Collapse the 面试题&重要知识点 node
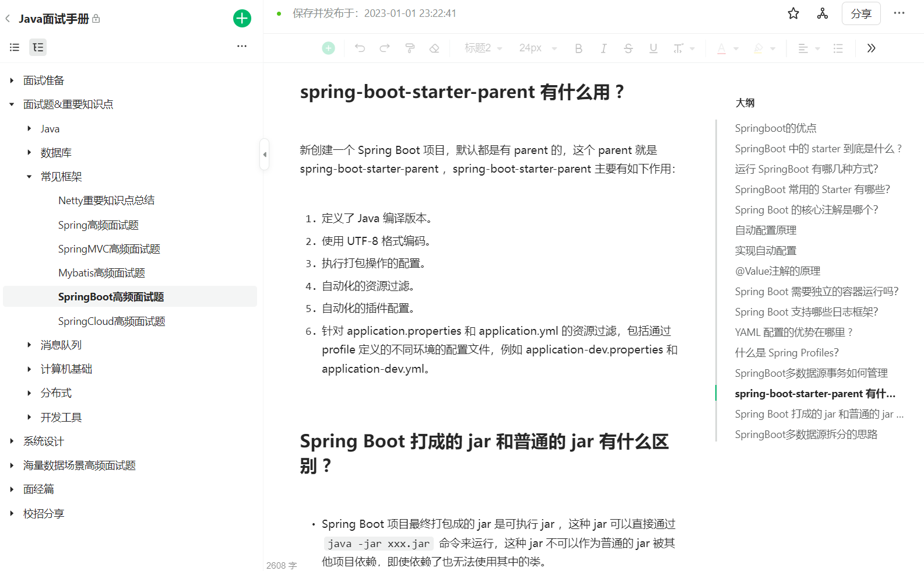Image resolution: width=924 pixels, height=571 pixels. click(x=12, y=104)
